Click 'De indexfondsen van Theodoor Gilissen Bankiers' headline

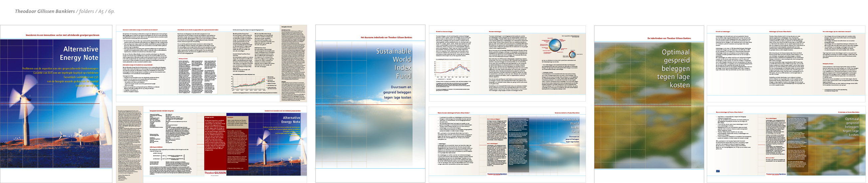(669, 38)
